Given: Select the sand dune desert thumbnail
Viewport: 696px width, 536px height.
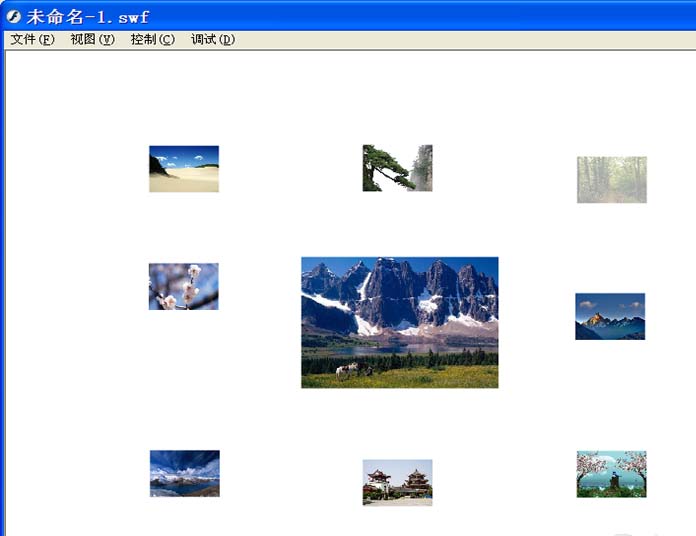Looking at the screenshot, I should click(x=184, y=169).
